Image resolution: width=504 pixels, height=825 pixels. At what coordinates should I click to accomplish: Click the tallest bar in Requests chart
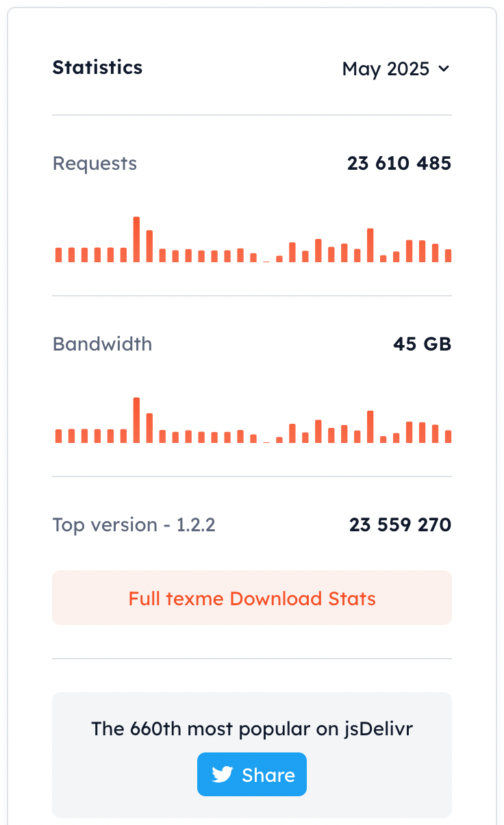tap(136, 240)
